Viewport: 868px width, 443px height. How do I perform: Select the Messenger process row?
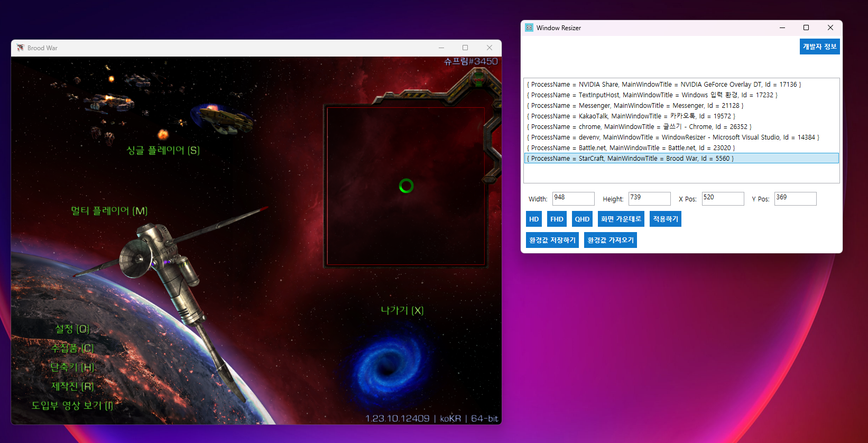coord(681,106)
